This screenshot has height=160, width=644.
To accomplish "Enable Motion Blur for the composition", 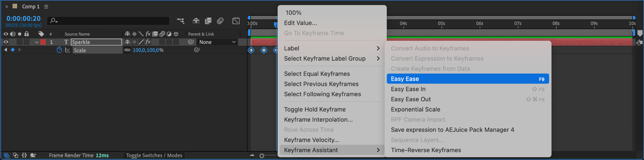I will 220,21.
